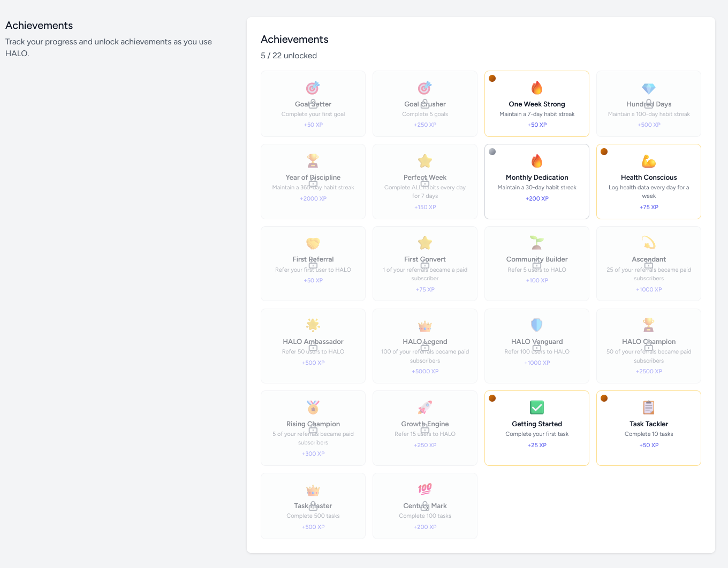Image resolution: width=728 pixels, height=568 pixels.
Task: Select the Perfect Week achievement title
Action: pos(425,177)
